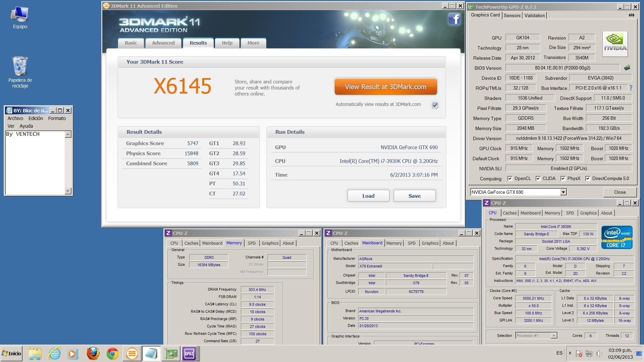Click the Save button in Run Details

pos(415,196)
